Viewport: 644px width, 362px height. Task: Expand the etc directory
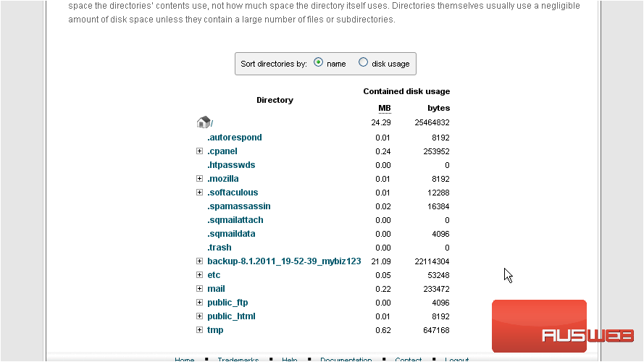pyautogui.click(x=200, y=275)
